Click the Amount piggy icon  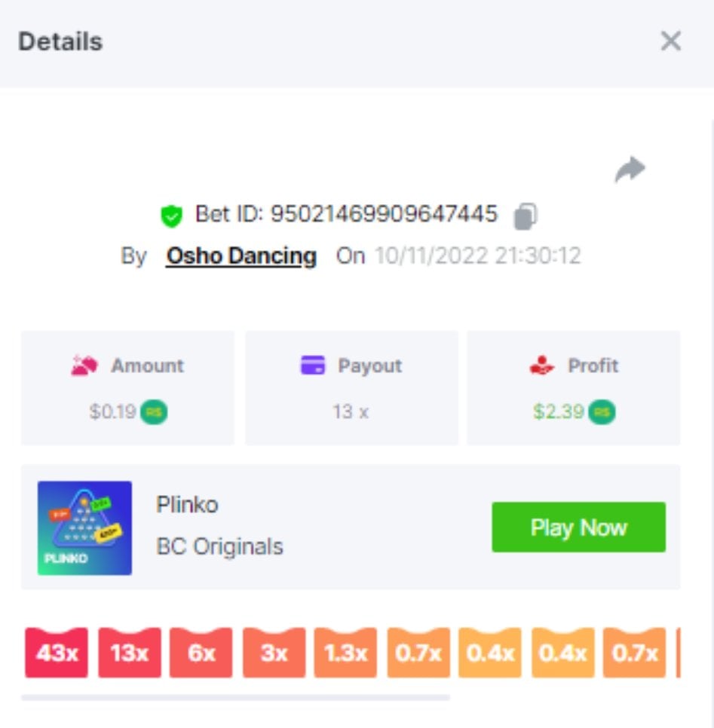[x=84, y=365]
